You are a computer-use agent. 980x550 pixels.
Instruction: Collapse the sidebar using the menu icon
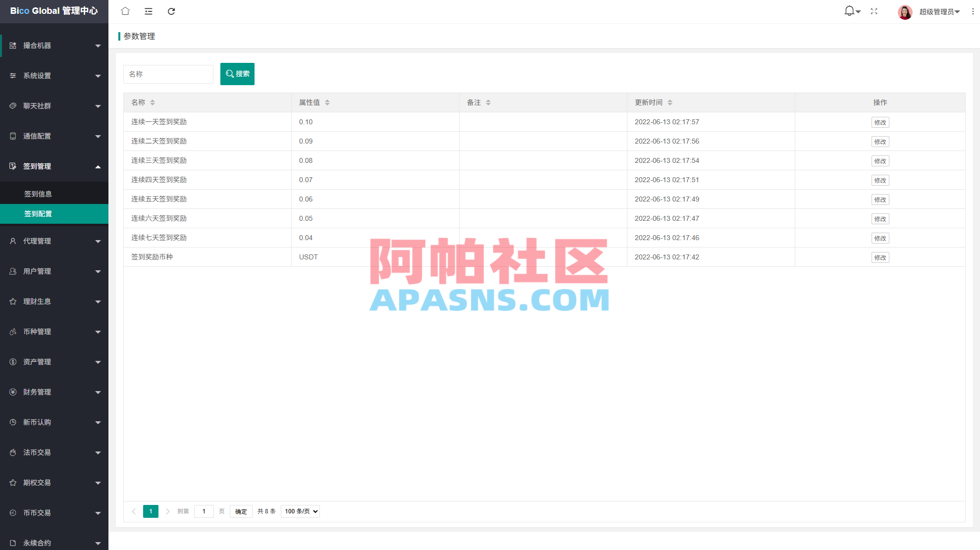148,11
